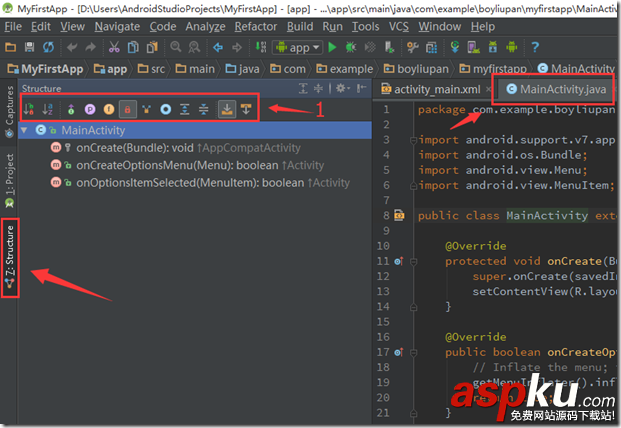Open the Refactor menu
Viewport: 621px width, 428px height.
[x=256, y=27]
